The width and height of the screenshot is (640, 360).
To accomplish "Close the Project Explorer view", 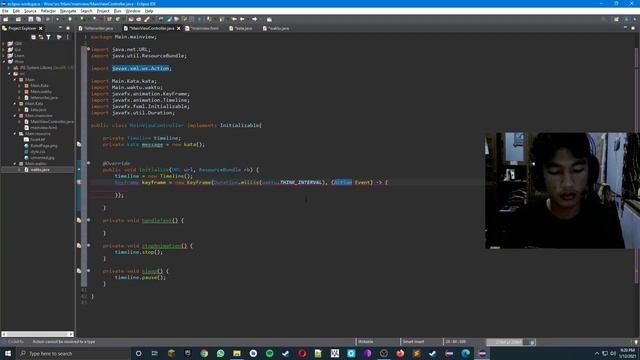I will [x=40, y=28].
